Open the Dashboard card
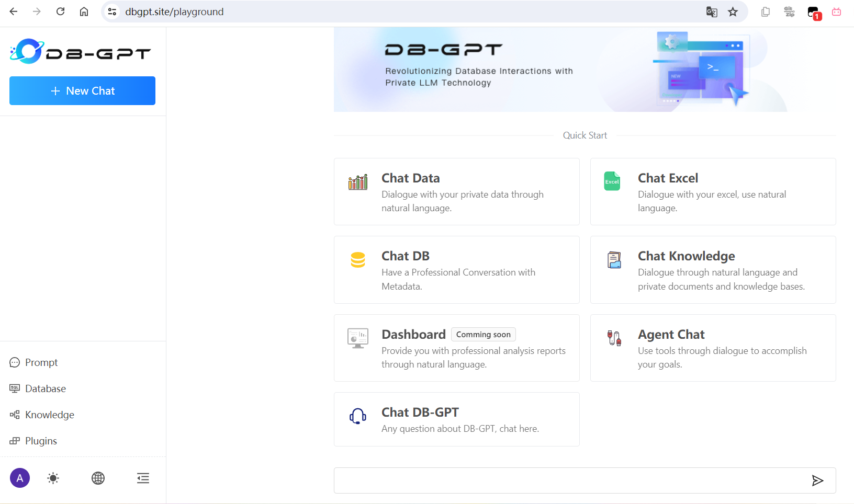This screenshot has width=854, height=504. click(456, 348)
